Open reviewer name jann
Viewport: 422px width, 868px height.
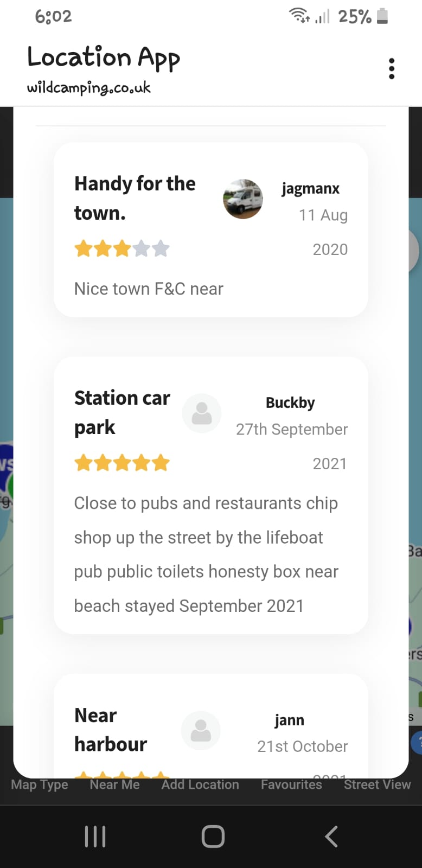coord(289,720)
